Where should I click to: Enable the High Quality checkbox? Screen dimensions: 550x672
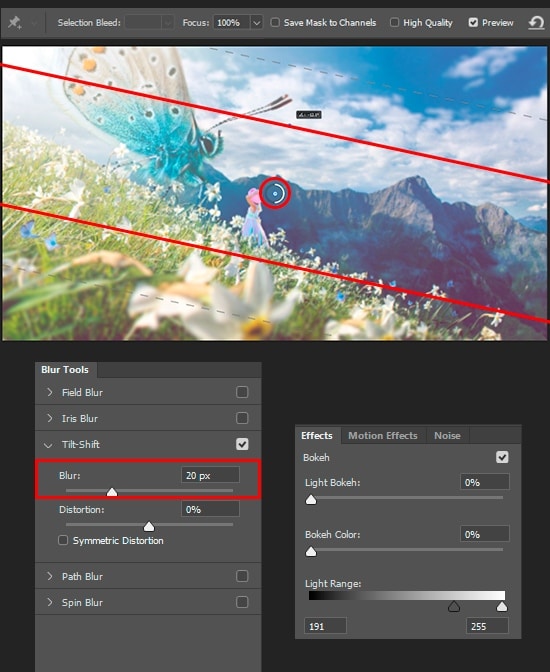394,22
